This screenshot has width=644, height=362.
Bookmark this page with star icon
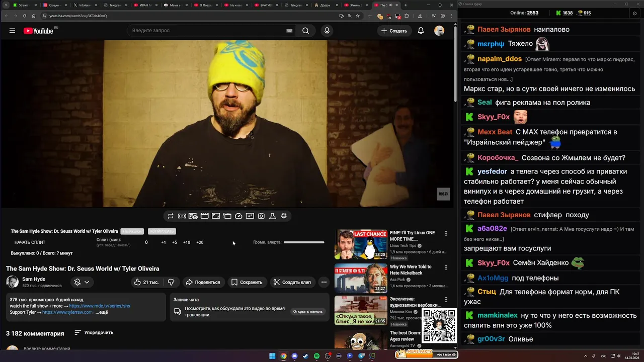tap(358, 16)
